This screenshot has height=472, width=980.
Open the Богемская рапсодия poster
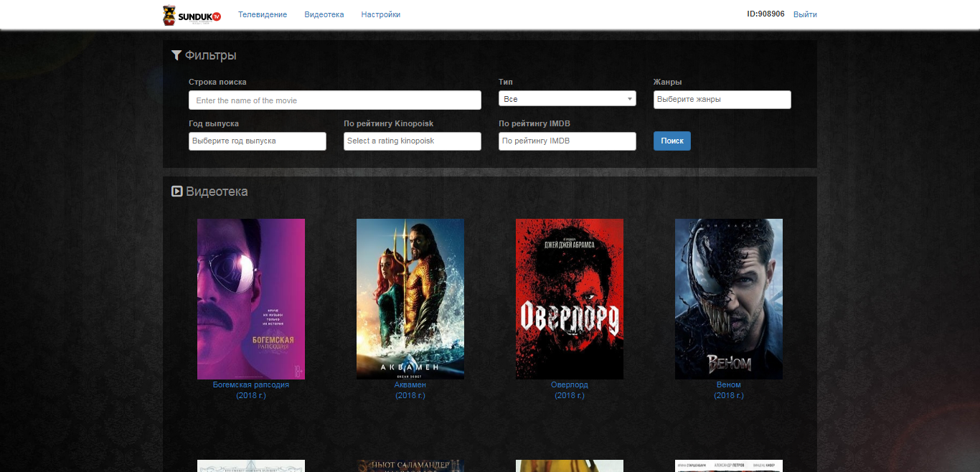coord(251,298)
